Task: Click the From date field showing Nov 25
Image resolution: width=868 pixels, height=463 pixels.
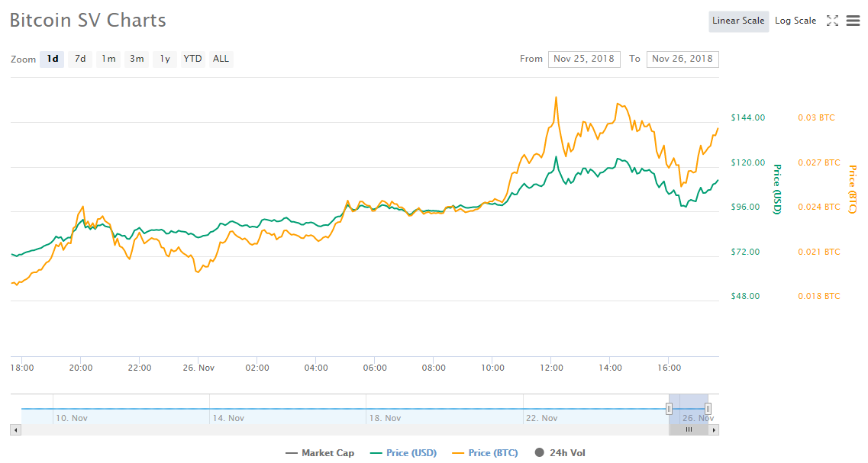Action: click(x=584, y=59)
